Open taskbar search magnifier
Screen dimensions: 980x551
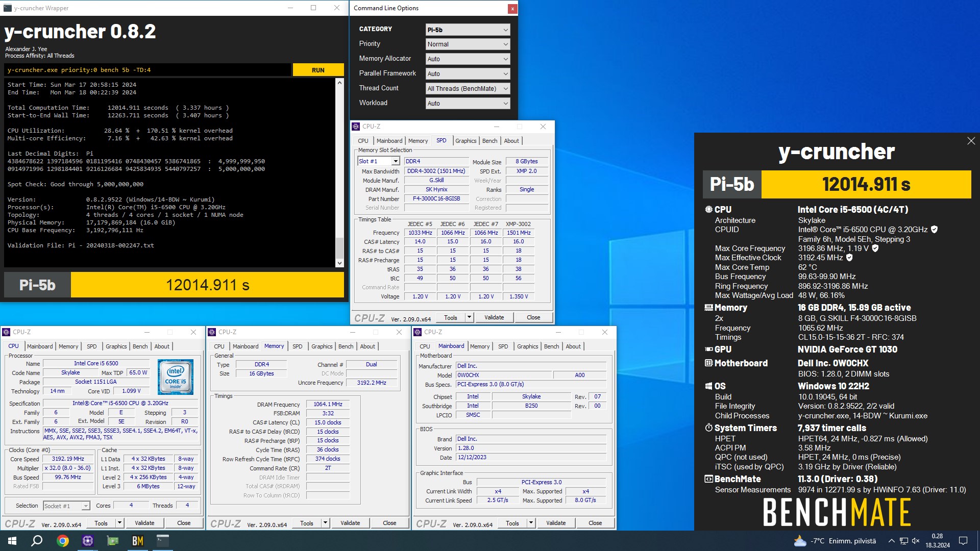pyautogui.click(x=37, y=541)
